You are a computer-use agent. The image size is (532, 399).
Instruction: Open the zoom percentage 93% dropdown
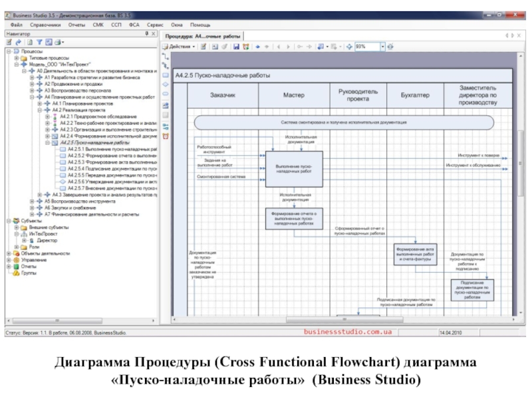tap(382, 47)
